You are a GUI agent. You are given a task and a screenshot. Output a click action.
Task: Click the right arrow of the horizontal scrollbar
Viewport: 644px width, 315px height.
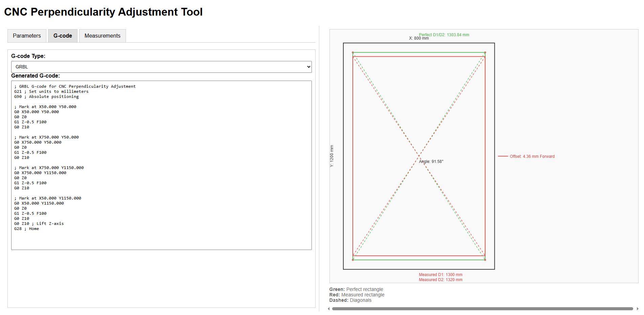[638, 309]
